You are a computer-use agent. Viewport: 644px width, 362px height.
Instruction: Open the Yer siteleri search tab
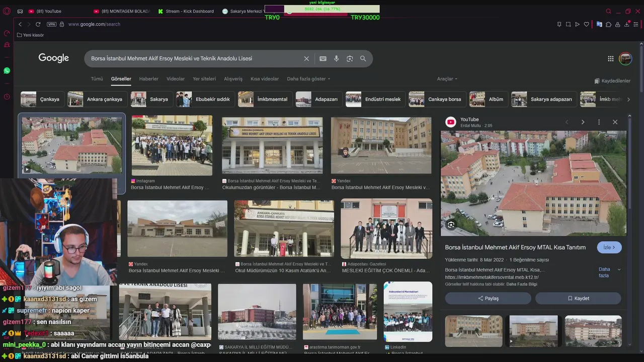point(204,79)
